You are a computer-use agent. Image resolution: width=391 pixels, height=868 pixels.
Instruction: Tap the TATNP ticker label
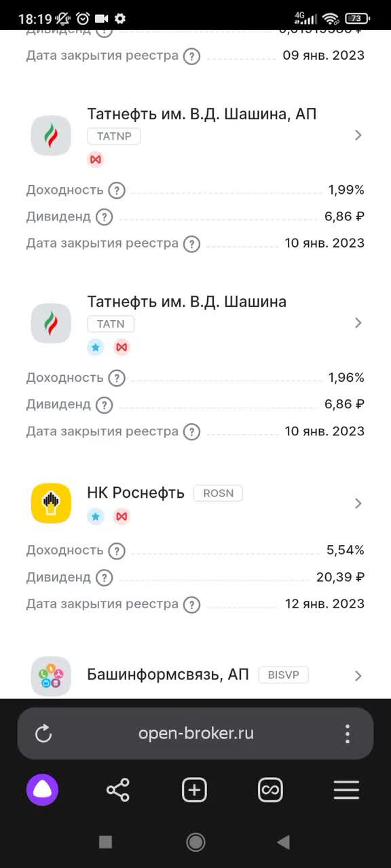114,136
